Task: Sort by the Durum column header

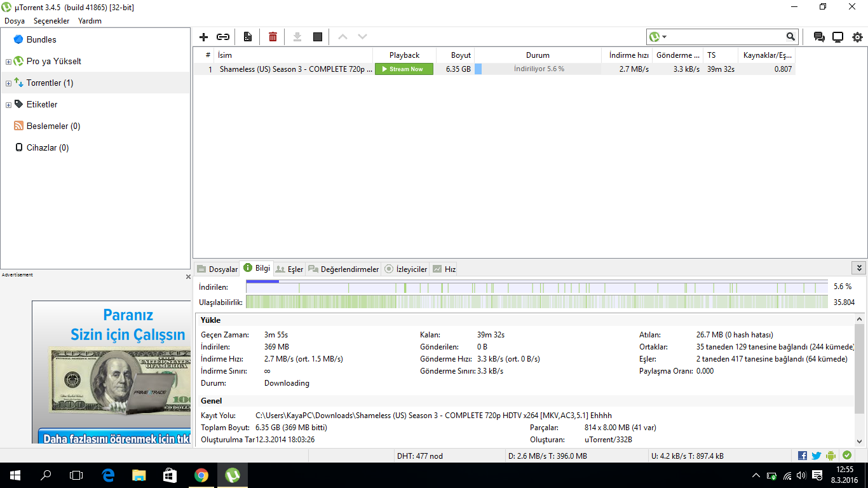Action: [538, 55]
